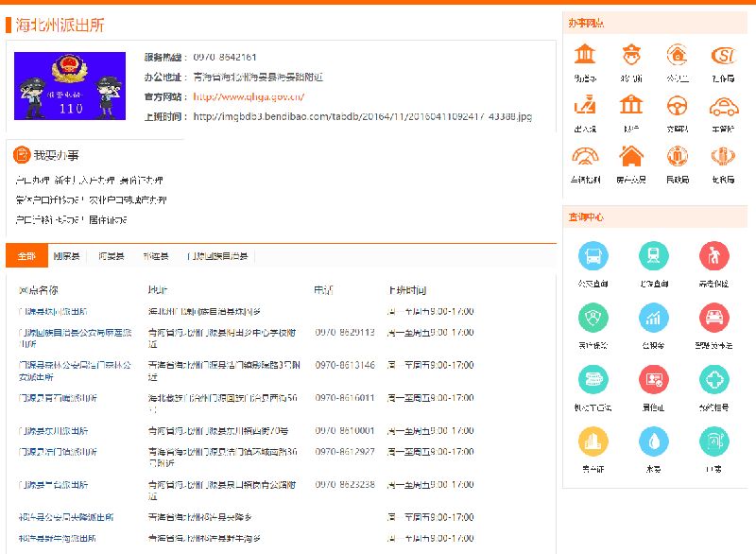Click the 养老保险 elderly person icon
Screen dimensions: 756x554
714,255
